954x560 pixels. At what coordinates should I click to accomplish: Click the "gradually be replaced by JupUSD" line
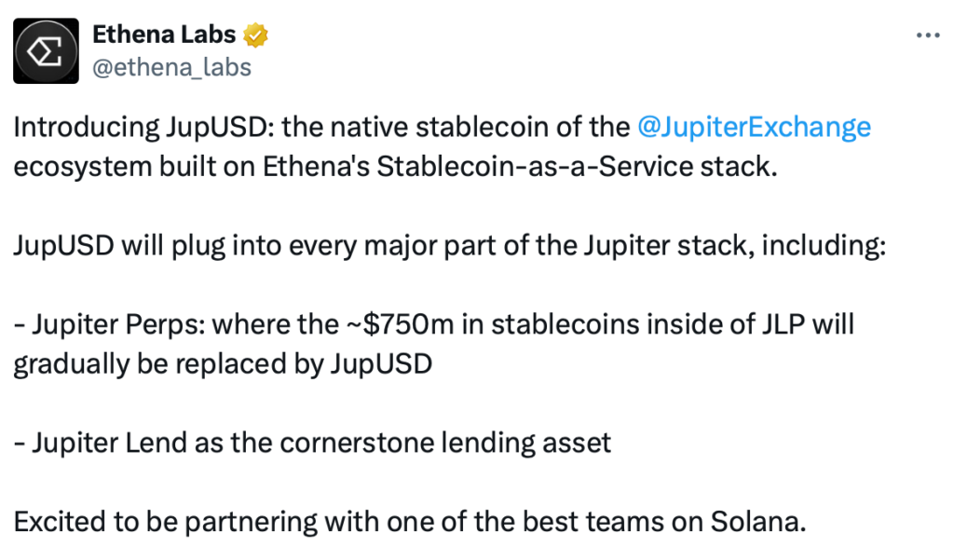click(223, 363)
